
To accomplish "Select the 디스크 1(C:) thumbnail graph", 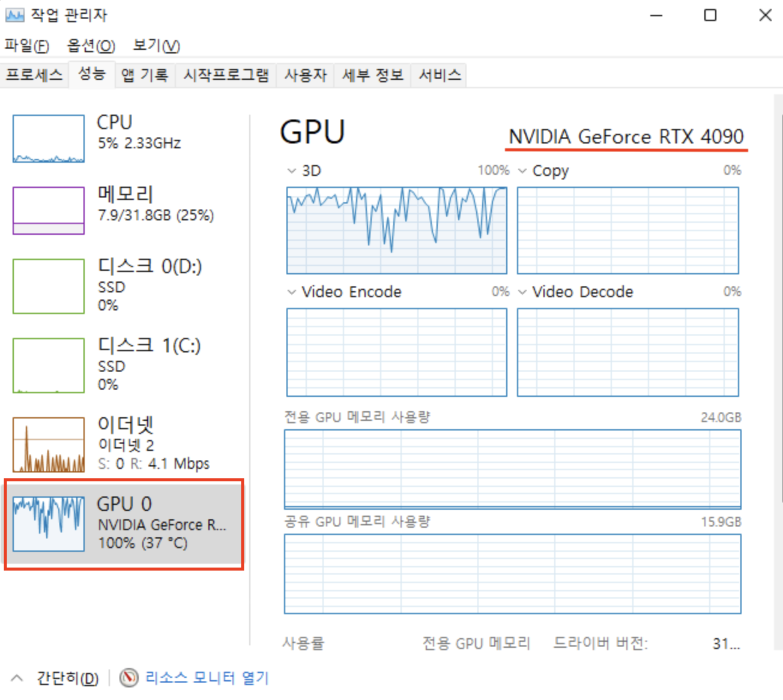I will (x=49, y=366).
